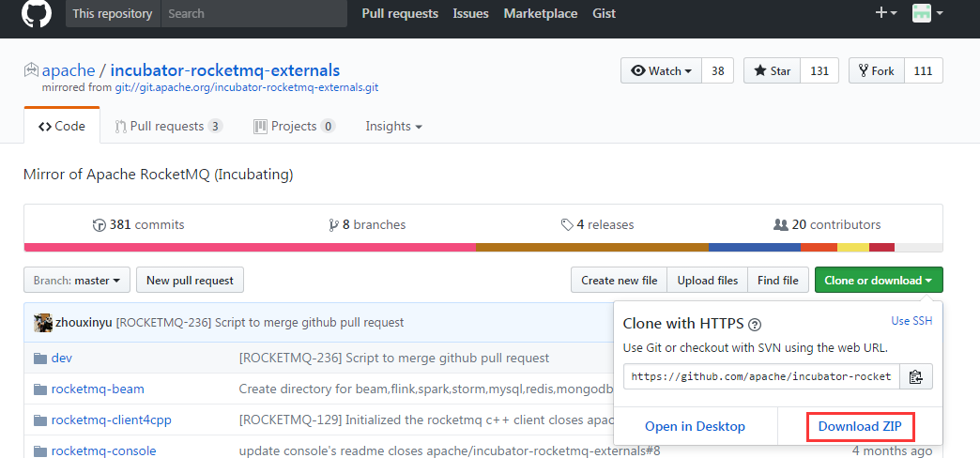This screenshot has width=980, height=458.
Task: Fork this repository
Action: click(876, 70)
